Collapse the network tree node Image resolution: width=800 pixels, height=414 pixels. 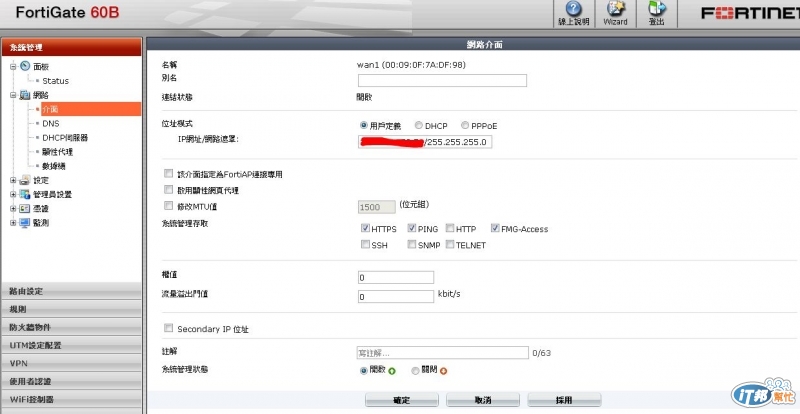[13, 95]
